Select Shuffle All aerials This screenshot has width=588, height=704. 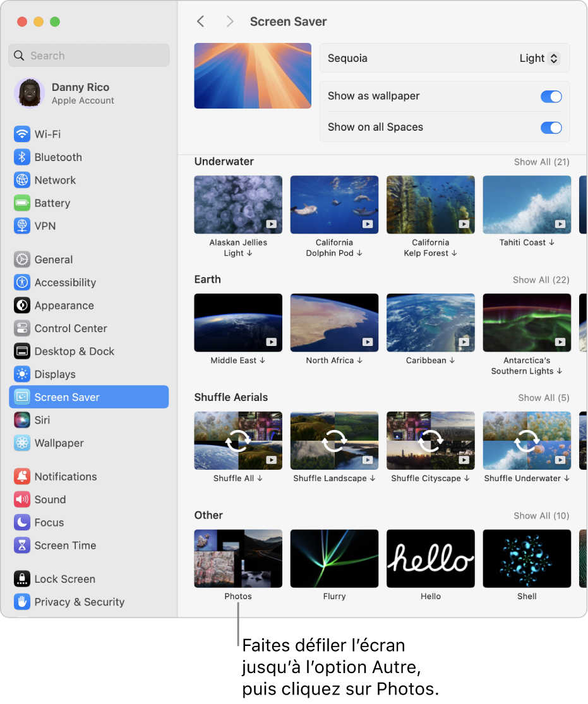(238, 441)
